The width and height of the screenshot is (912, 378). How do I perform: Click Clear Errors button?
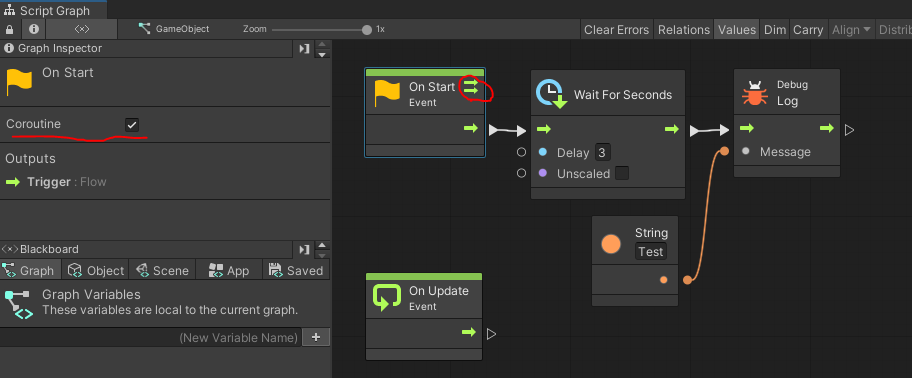tap(617, 30)
